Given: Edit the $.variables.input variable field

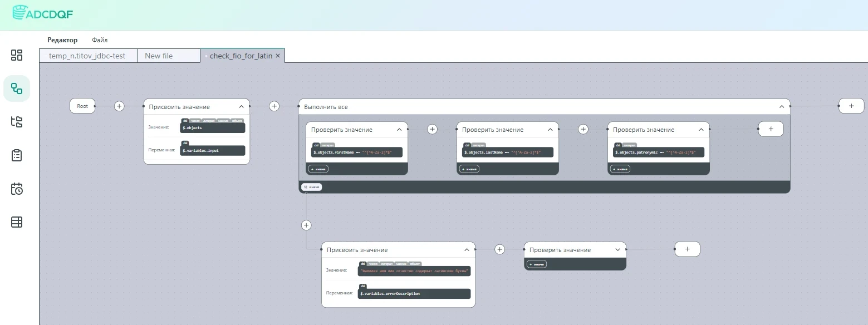Looking at the screenshot, I should coord(213,150).
